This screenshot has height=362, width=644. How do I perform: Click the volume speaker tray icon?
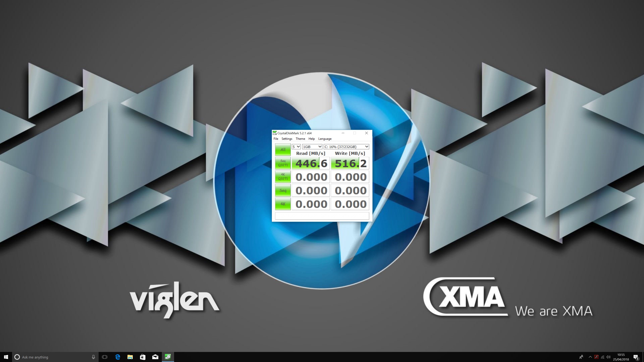pos(608,357)
